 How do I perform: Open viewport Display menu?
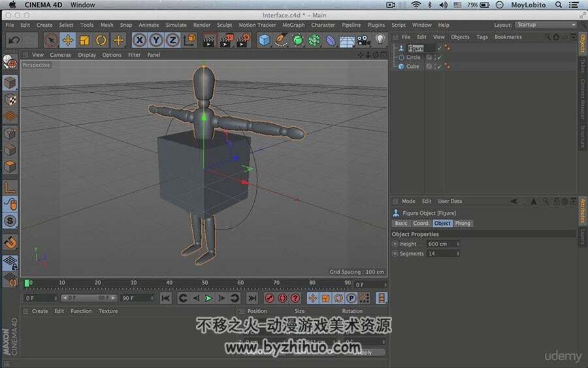87,55
